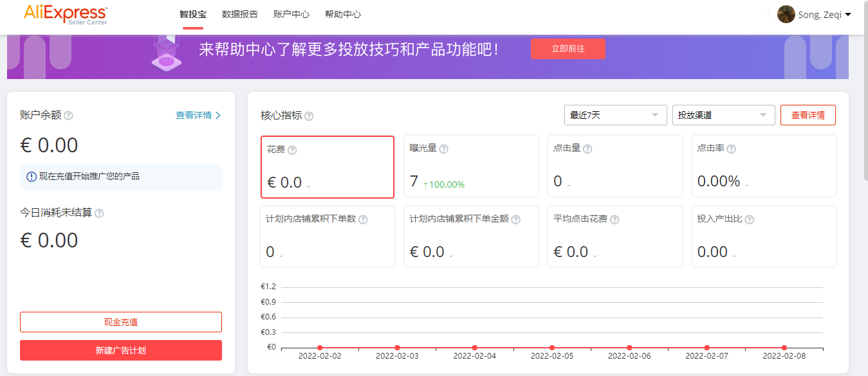868x376 pixels.
Task: Click 查看详情 button in 核心指标 panel
Action: pyautogui.click(x=808, y=115)
